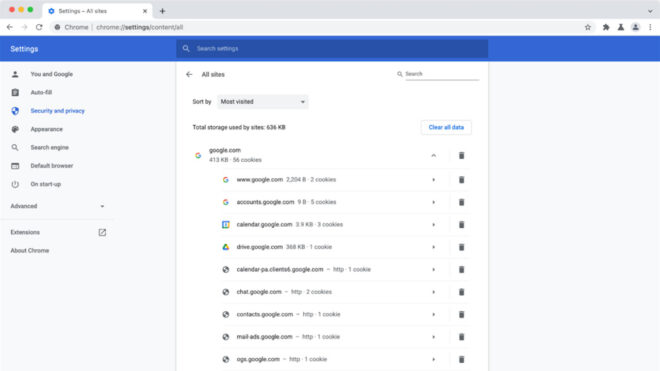660x371 pixels.
Task: Collapse the google.com site group
Action: coord(434,155)
